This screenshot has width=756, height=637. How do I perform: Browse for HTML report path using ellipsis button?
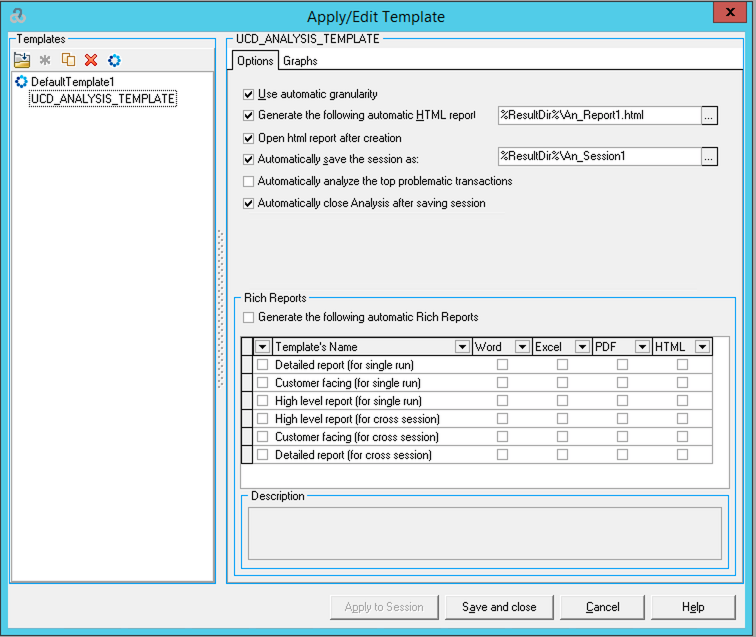[x=709, y=115]
